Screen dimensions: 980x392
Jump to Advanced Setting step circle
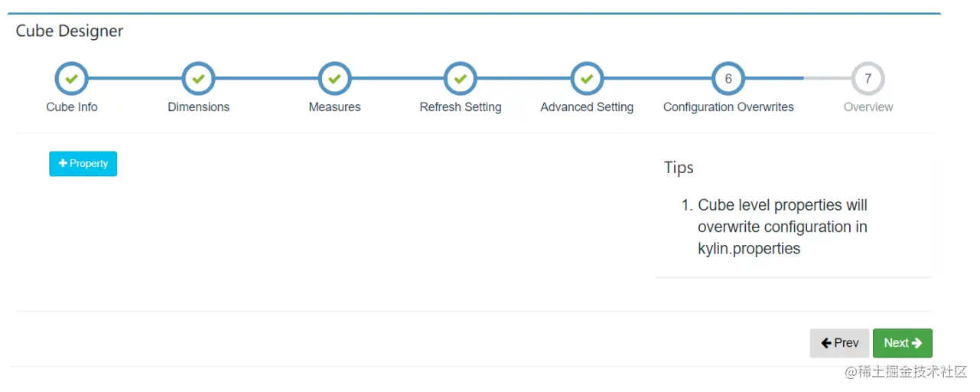[587, 79]
